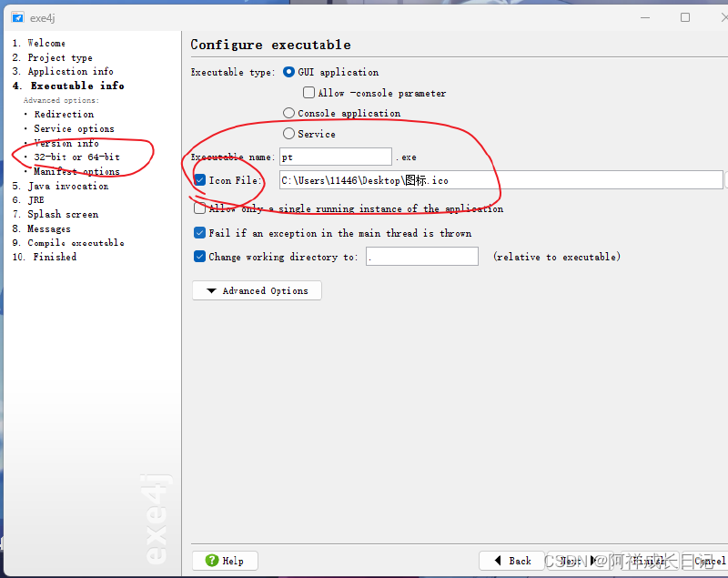Go to step 9 Compile executable
Viewport: 728px width, 578px height.
point(68,243)
